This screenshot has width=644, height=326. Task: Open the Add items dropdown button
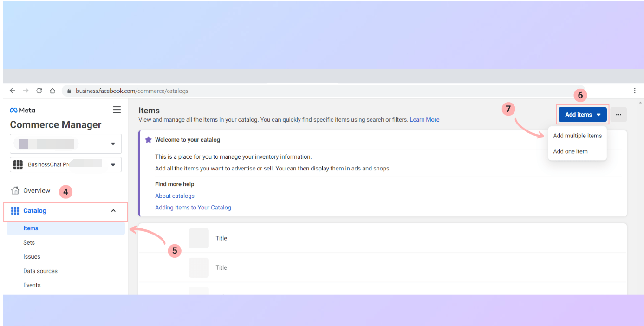point(583,115)
